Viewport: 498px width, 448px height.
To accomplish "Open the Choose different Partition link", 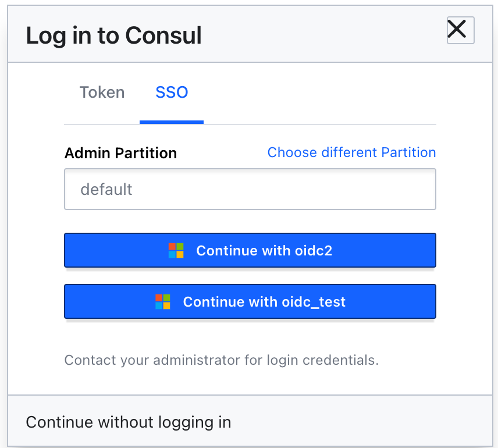I will point(351,152).
